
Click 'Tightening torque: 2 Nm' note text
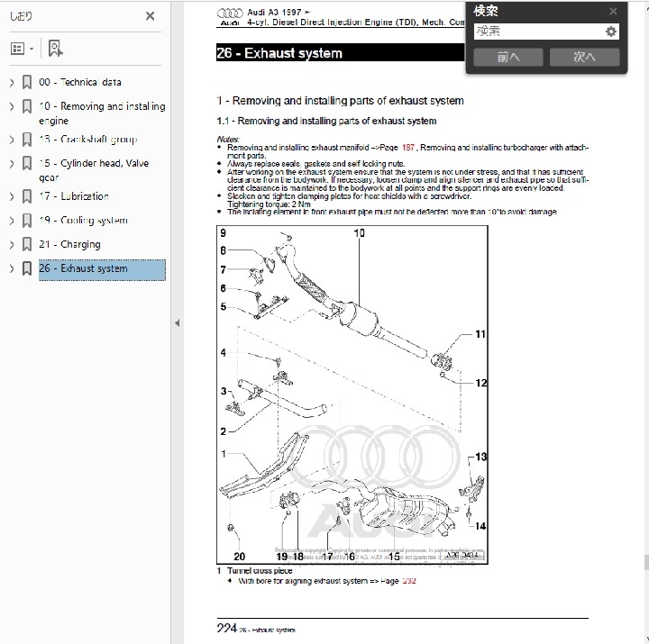(x=269, y=204)
